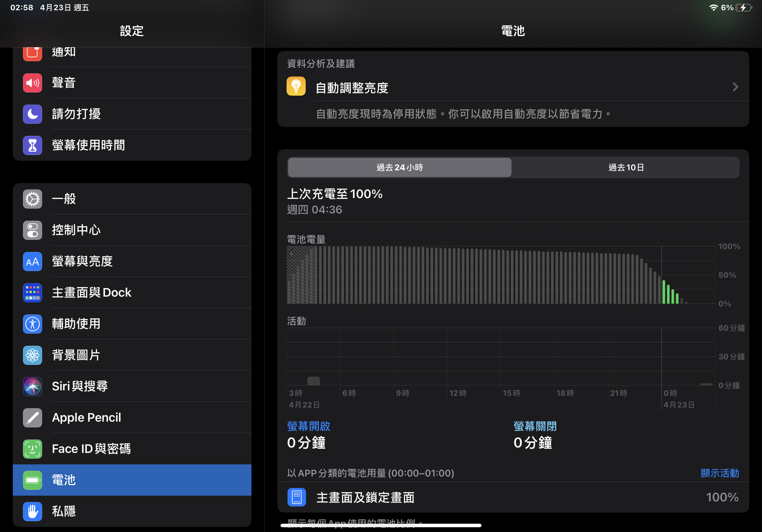The height and width of the screenshot is (532, 762).
Task: Open Screen Time hourglass icon
Action: tap(32, 145)
